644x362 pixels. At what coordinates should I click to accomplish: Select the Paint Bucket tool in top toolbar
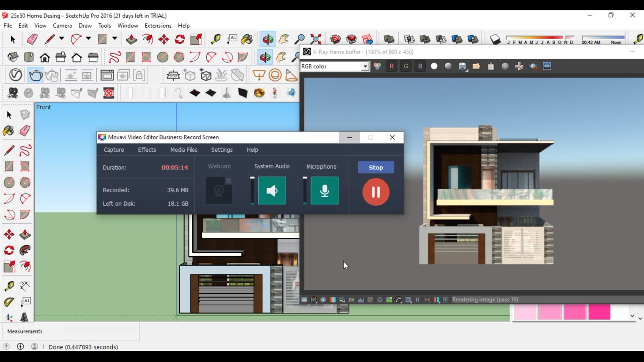click(247, 39)
